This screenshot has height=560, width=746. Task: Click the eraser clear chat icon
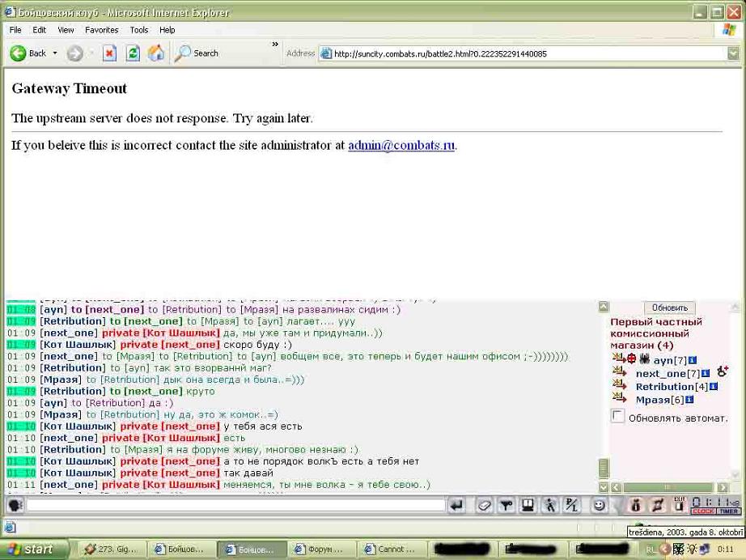(484, 505)
